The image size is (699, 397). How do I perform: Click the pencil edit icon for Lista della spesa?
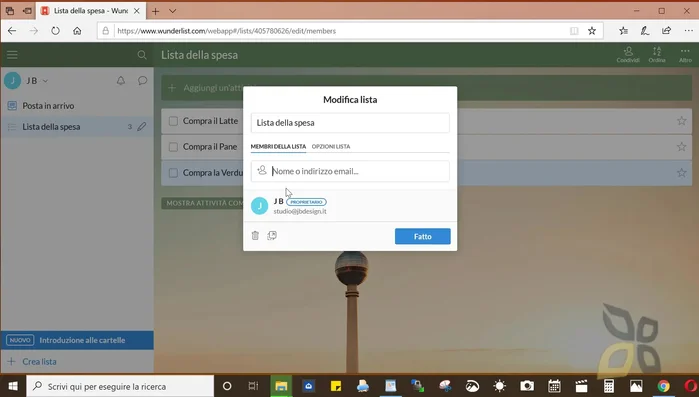coord(142,127)
